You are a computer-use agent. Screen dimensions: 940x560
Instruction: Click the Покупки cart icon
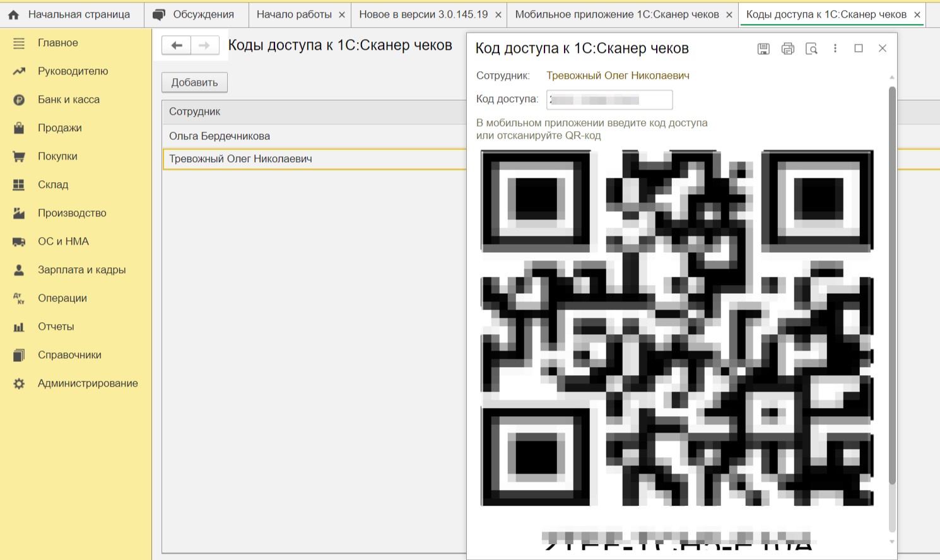[19, 156]
